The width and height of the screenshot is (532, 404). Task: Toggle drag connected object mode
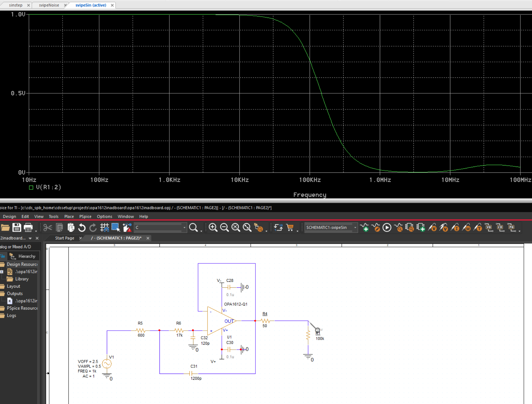pos(127,227)
